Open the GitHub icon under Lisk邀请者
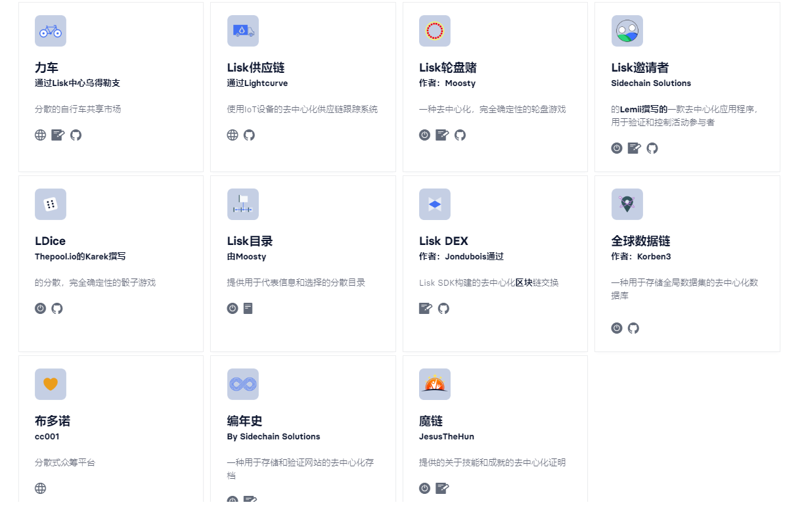Screen dimensions: 804x532 click(652, 148)
